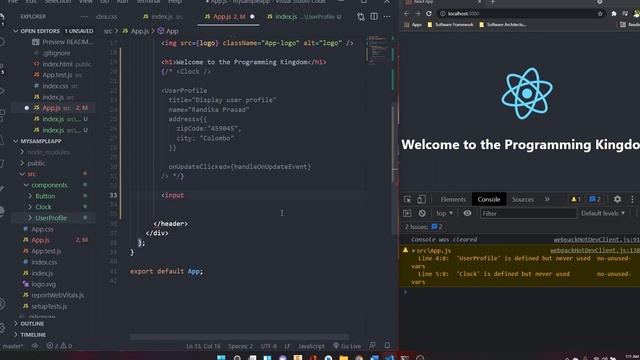The height and width of the screenshot is (360, 640).
Task: Toggle live expression eye icon in console
Action: pyautogui.click(x=467, y=213)
